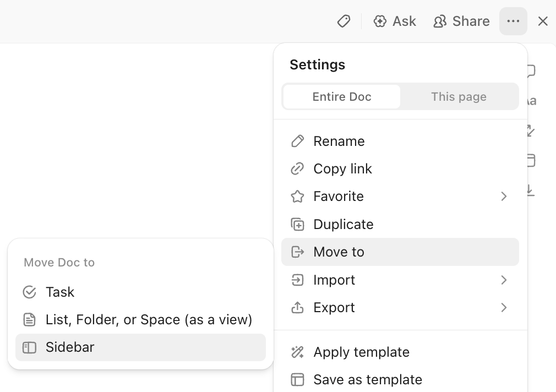556x392 pixels.
Task: Click the expand full screen icon
Action: [x=528, y=130]
